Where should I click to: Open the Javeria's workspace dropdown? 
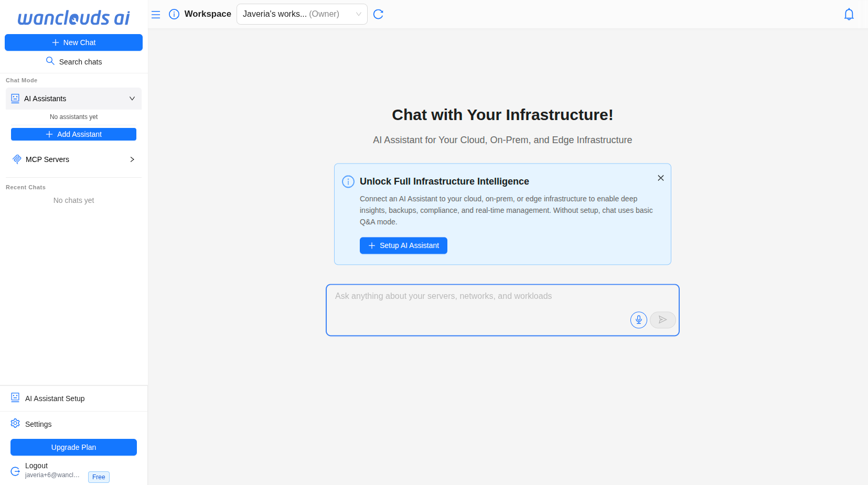click(302, 14)
